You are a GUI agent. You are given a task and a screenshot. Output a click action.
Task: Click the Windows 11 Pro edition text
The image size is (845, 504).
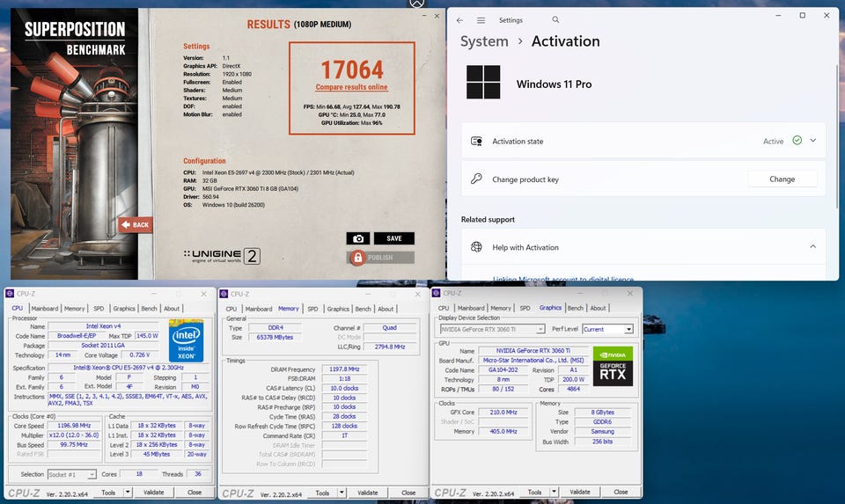pyautogui.click(x=554, y=84)
